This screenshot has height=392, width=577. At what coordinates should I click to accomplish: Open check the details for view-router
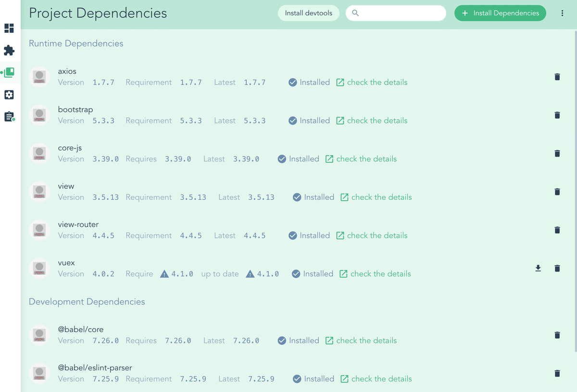coord(372,236)
